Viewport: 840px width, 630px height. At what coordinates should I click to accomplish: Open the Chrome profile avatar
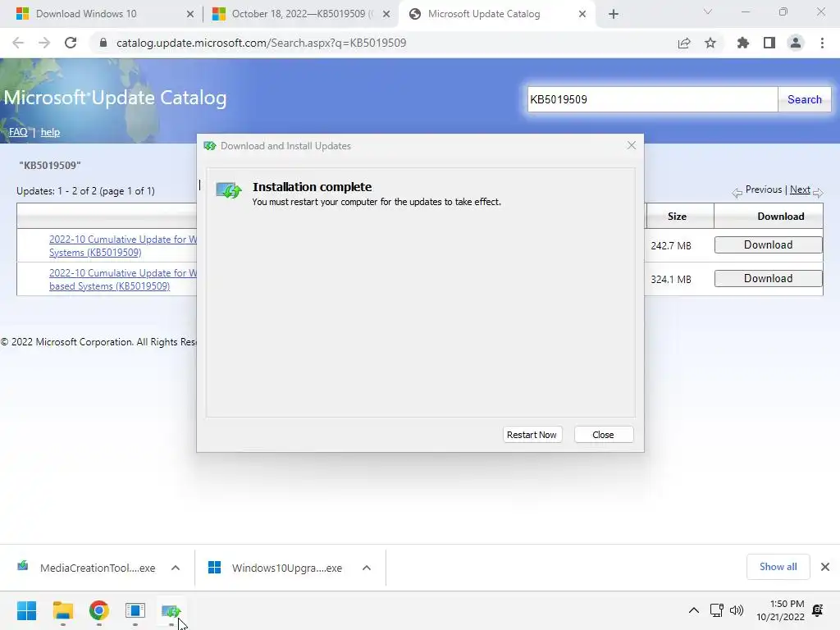point(796,43)
